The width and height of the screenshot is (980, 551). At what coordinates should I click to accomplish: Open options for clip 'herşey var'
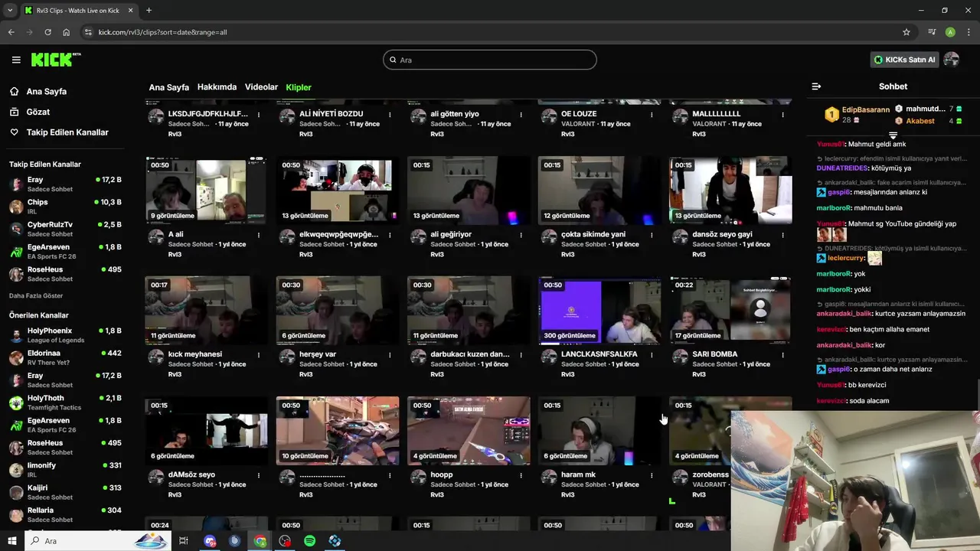(390, 355)
